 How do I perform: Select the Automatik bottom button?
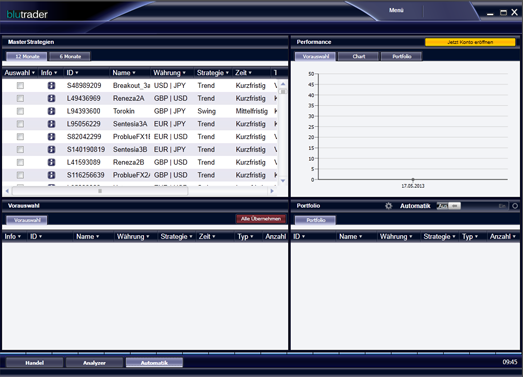click(x=154, y=363)
